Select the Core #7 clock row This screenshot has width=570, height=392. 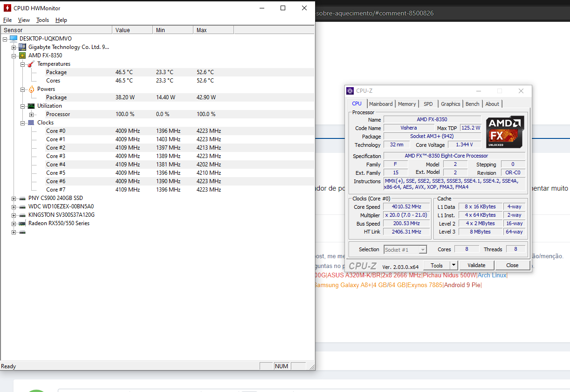tap(158, 190)
